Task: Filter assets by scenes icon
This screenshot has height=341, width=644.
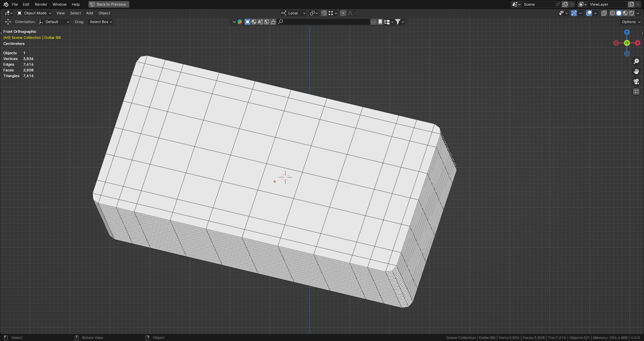Action: click(x=260, y=22)
